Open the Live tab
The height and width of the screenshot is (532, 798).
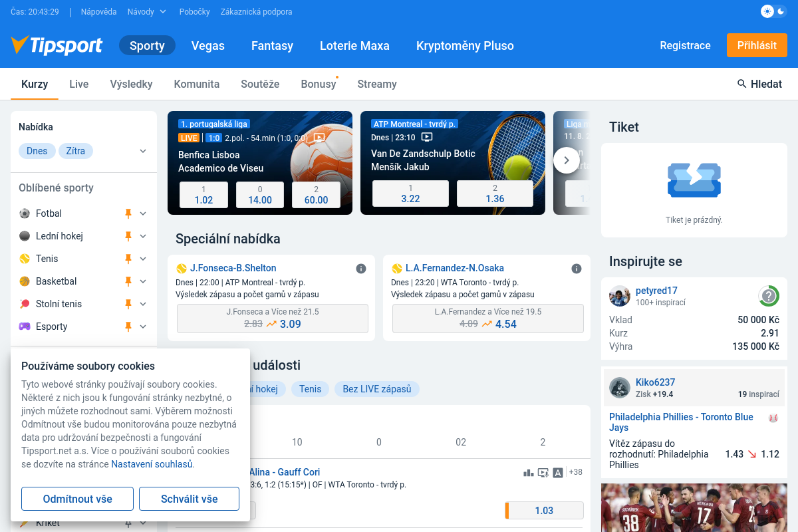(x=79, y=84)
